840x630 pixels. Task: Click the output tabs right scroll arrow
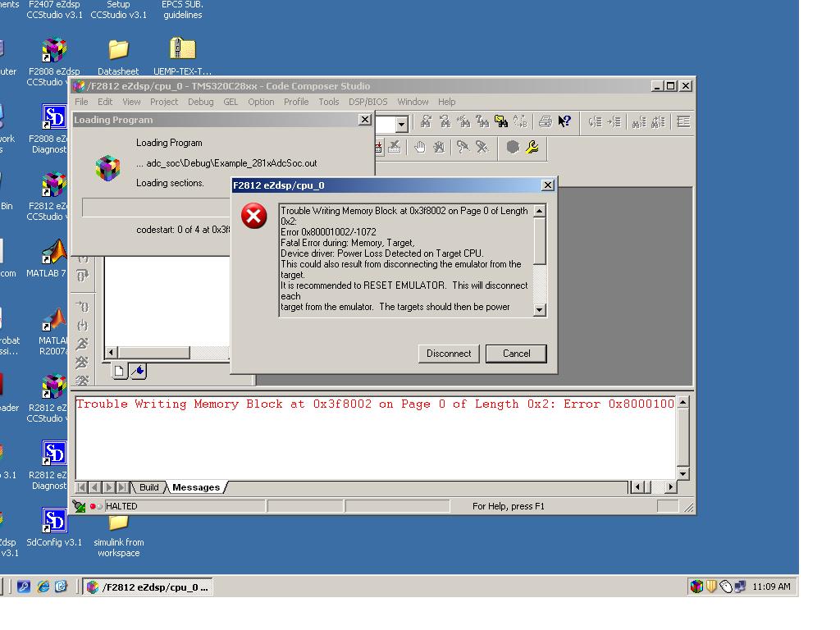[670, 487]
